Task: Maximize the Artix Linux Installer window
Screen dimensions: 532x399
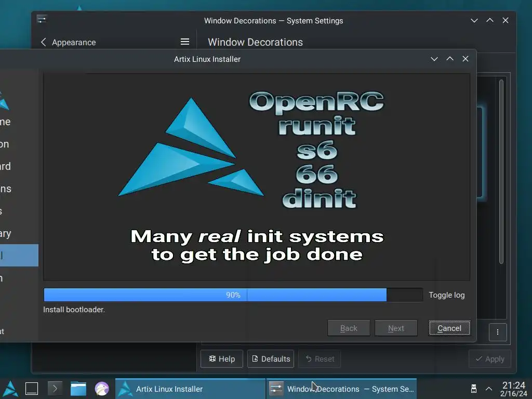Action: tap(450, 59)
